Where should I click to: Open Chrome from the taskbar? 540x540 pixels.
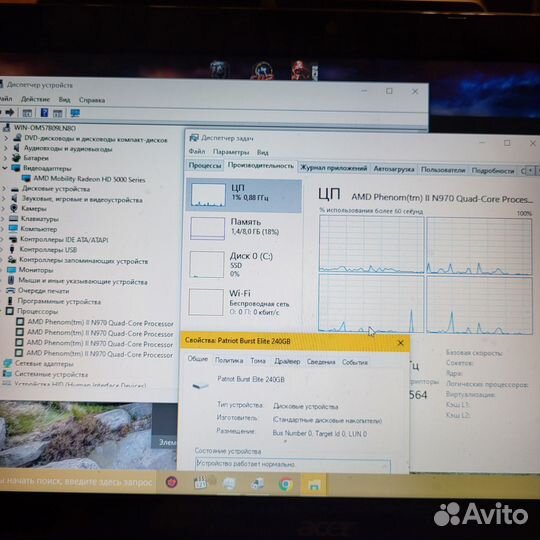tap(285, 484)
